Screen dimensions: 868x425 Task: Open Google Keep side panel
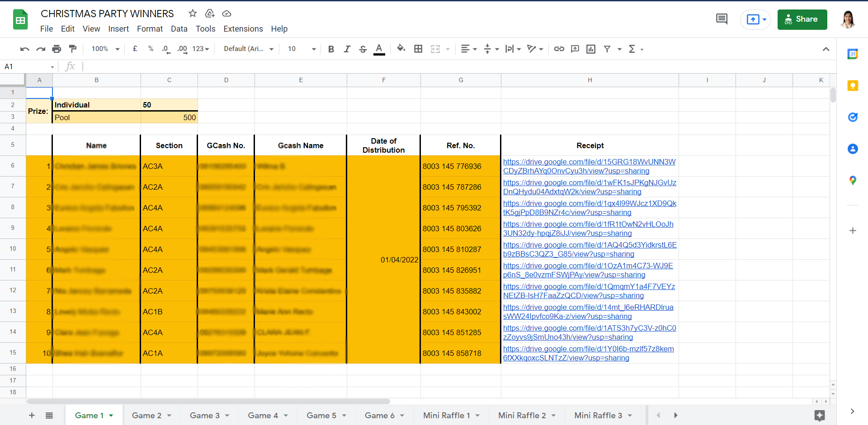pos(853,85)
